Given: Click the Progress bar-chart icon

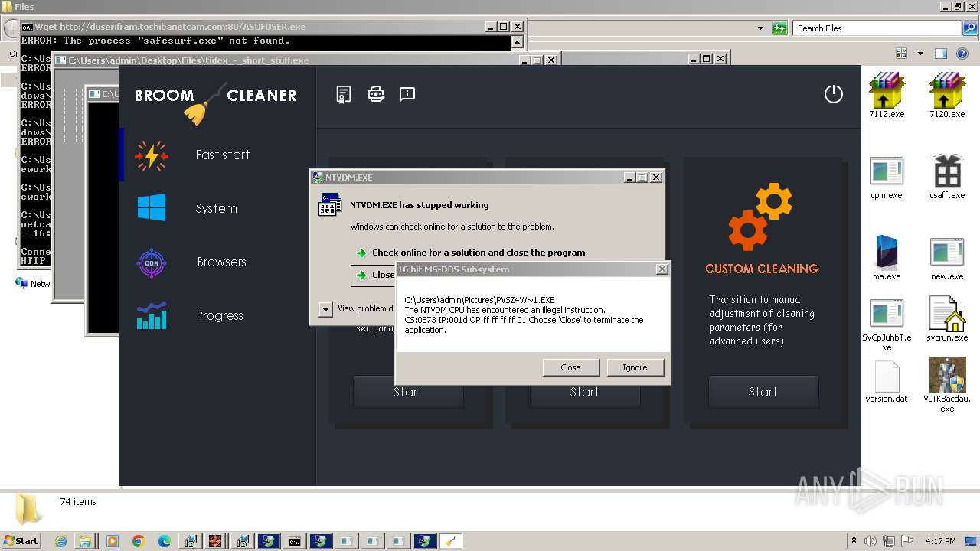Looking at the screenshot, I should (x=152, y=315).
